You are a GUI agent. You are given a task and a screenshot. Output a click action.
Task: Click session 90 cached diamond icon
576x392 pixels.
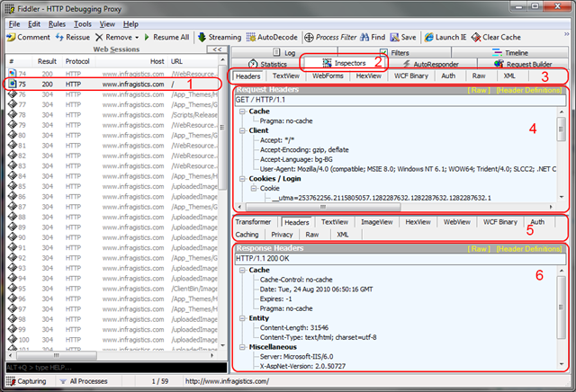pyautogui.click(x=13, y=237)
